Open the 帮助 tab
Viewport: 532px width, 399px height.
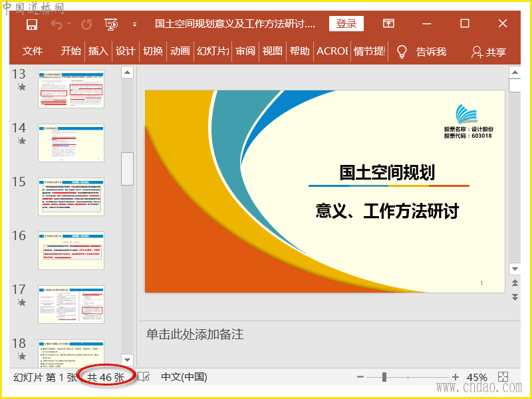[300, 51]
